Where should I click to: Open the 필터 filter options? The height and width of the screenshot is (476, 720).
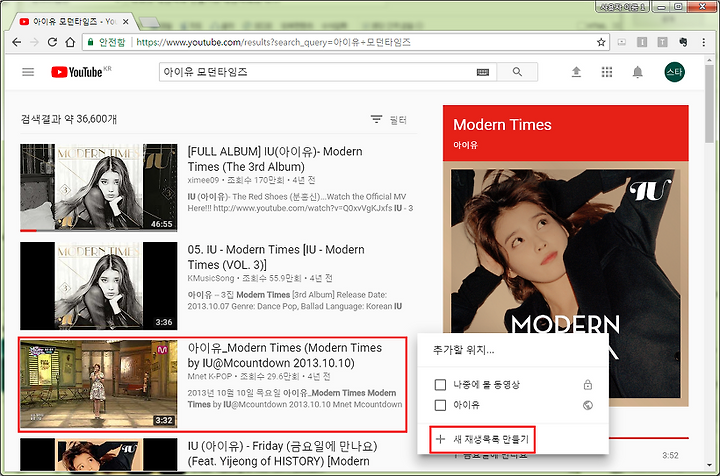click(x=388, y=120)
